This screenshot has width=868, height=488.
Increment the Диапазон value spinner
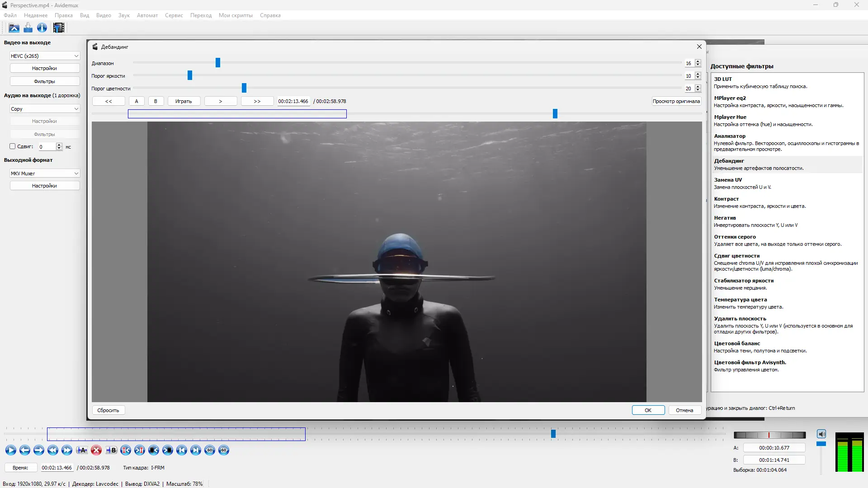698,61
